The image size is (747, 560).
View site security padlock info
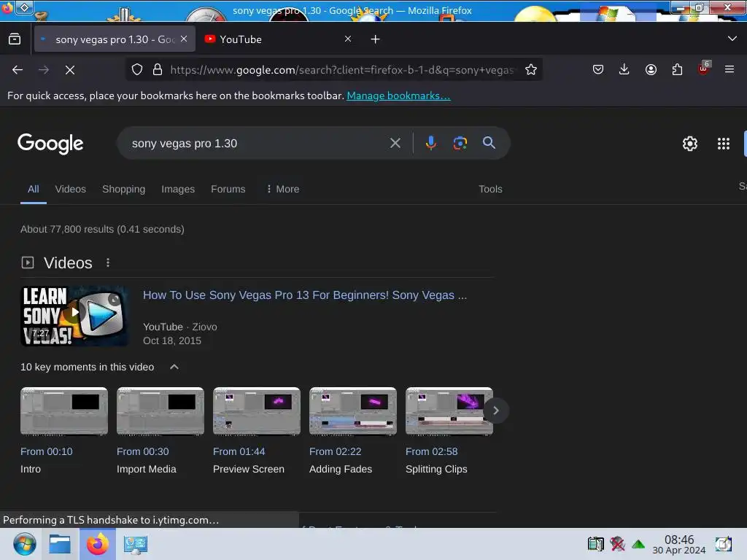pos(158,69)
